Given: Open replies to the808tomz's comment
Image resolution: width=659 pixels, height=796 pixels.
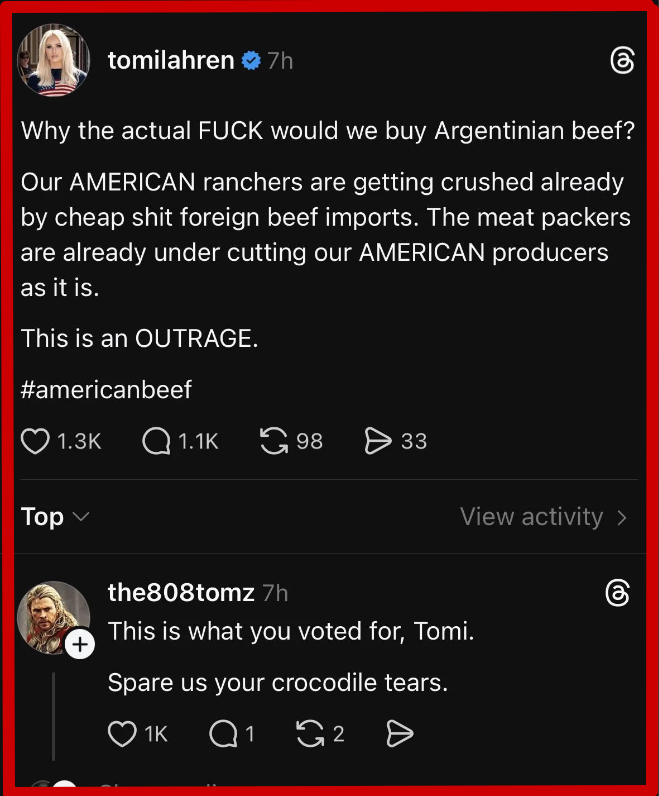Looking at the screenshot, I should (222, 734).
